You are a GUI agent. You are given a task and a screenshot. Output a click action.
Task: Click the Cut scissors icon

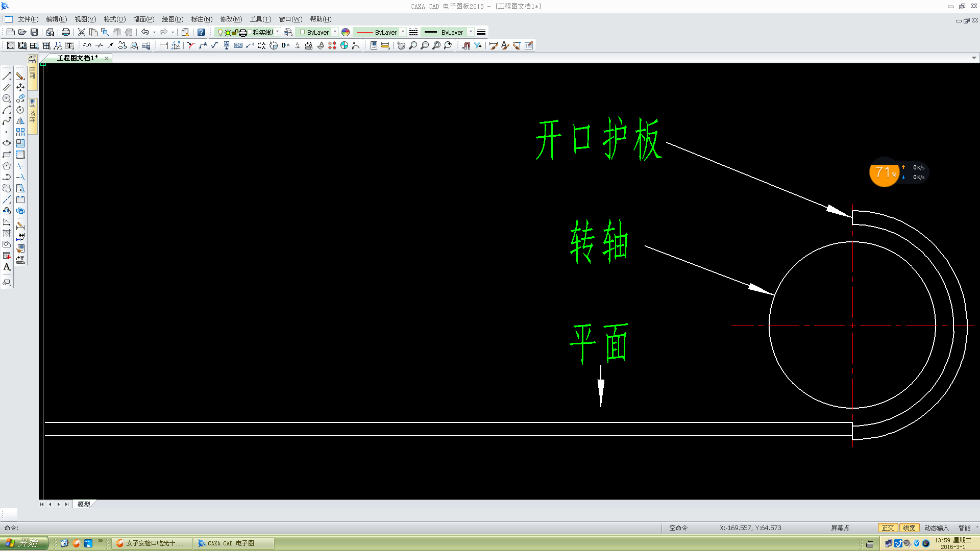[x=81, y=32]
